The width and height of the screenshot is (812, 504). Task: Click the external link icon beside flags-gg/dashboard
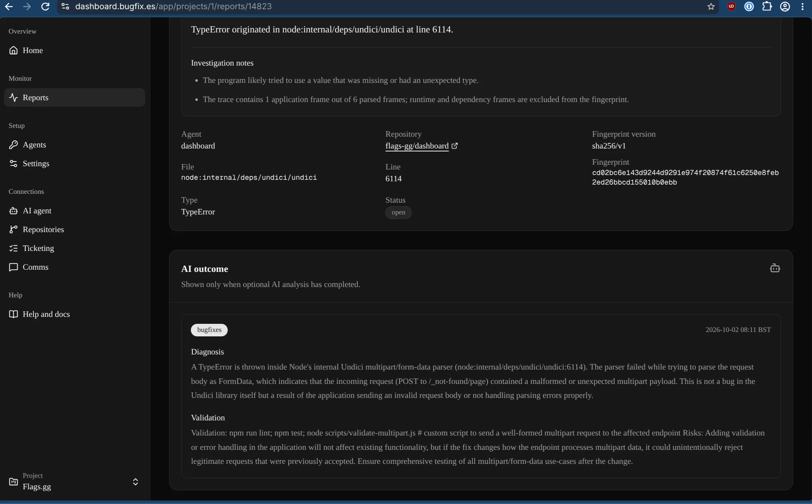(x=454, y=146)
